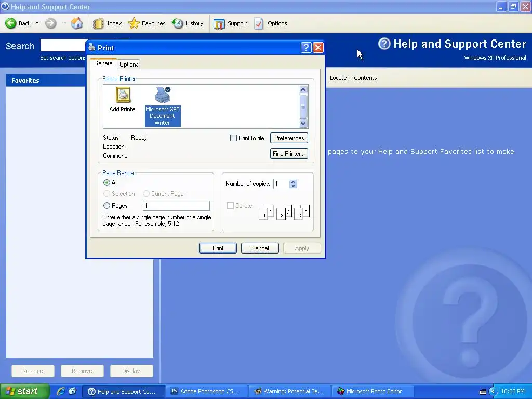Screen dimensions: 532x399
Task: Click the Find Printer... button
Action: click(x=289, y=154)
